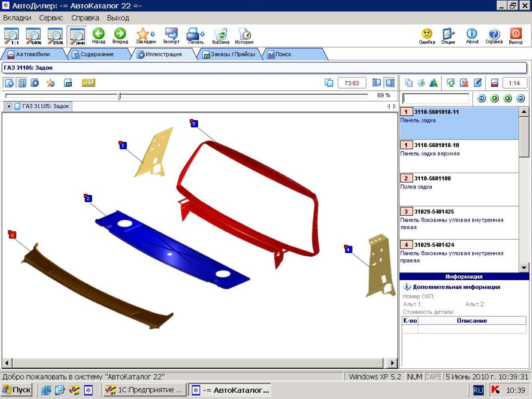
Task: Toggle part callout marker 2 on illustration
Action: click(88, 198)
